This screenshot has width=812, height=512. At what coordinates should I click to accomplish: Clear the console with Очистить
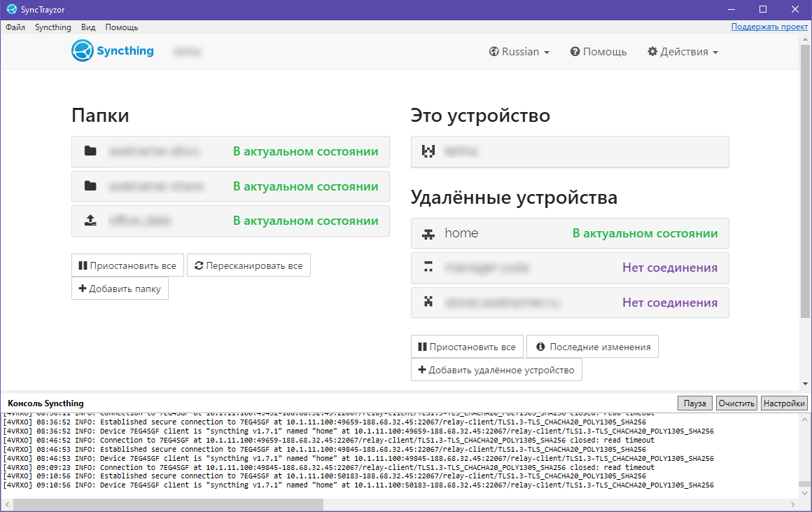point(736,403)
